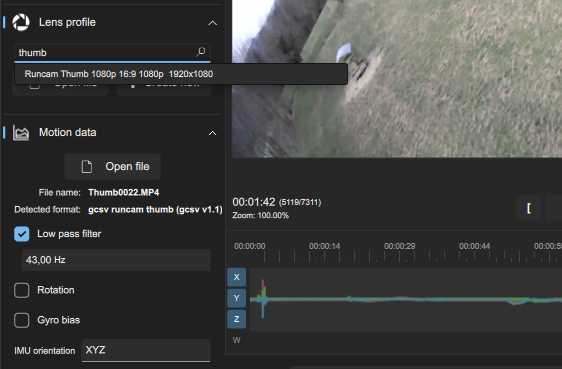Toggle the W axis graph label
The width and height of the screenshot is (562, 369).
point(237,340)
